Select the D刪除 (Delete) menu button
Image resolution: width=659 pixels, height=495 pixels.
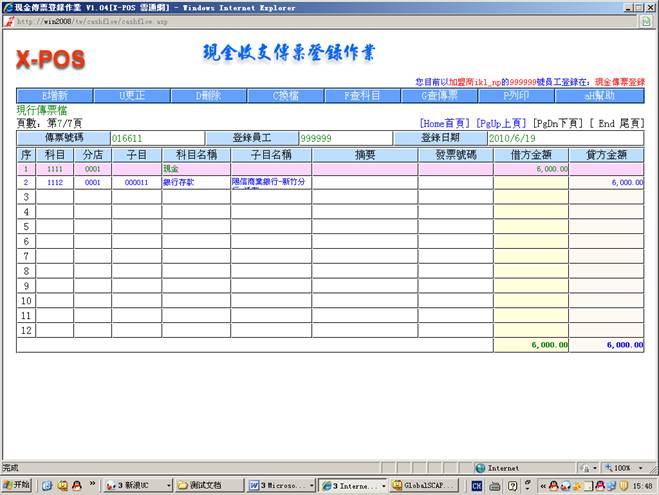[x=214, y=95]
